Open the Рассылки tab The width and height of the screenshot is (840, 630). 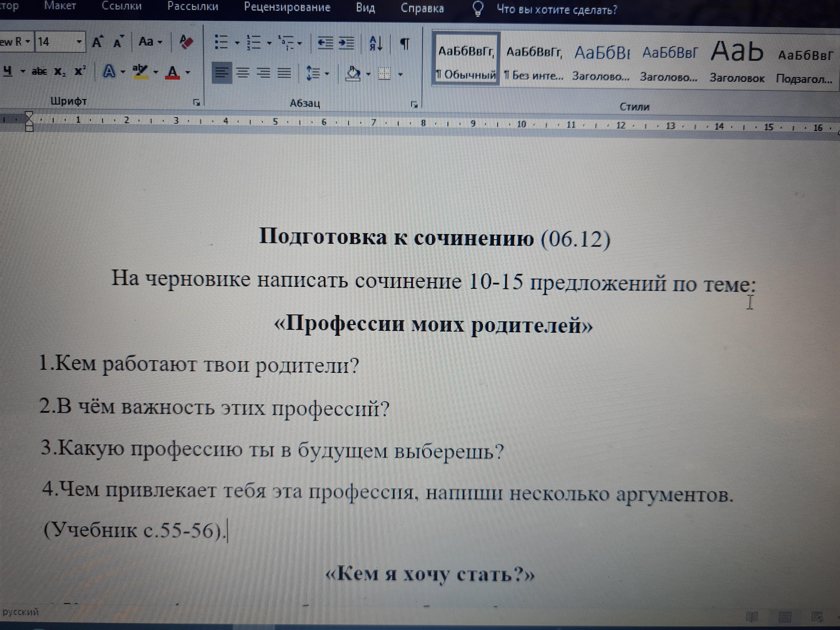point(193,7)
